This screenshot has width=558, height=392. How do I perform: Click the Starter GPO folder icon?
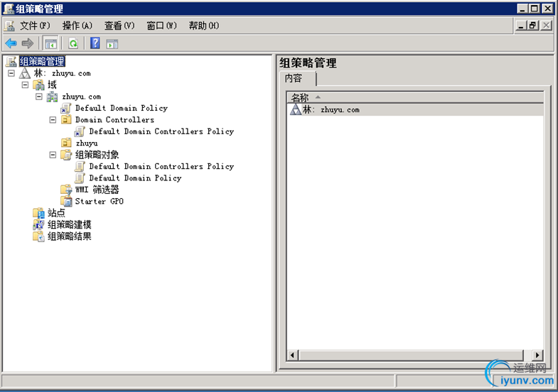[x=66, y=201]
